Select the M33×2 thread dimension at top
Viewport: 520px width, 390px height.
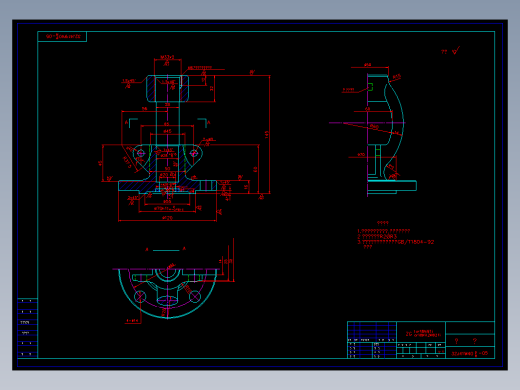pyautogui.click(x=167, y=57)
